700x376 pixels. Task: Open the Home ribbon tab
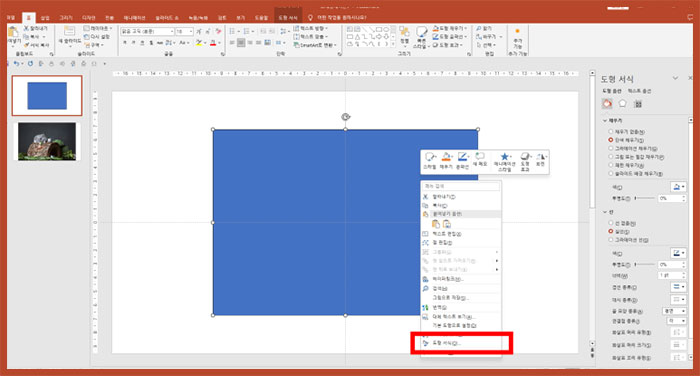(29, 18)
